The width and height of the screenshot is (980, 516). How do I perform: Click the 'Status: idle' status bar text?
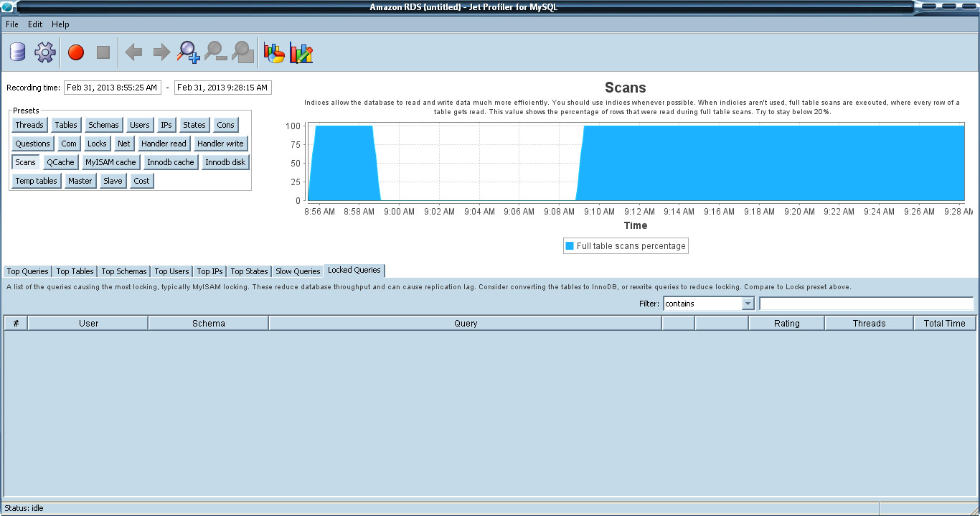click(24, 508)
